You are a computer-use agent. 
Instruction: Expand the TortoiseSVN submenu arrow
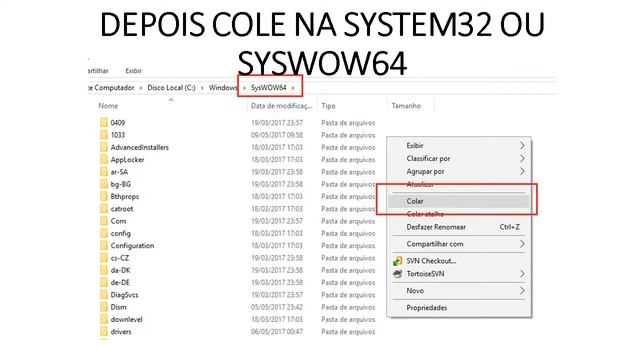pos(522,274)
